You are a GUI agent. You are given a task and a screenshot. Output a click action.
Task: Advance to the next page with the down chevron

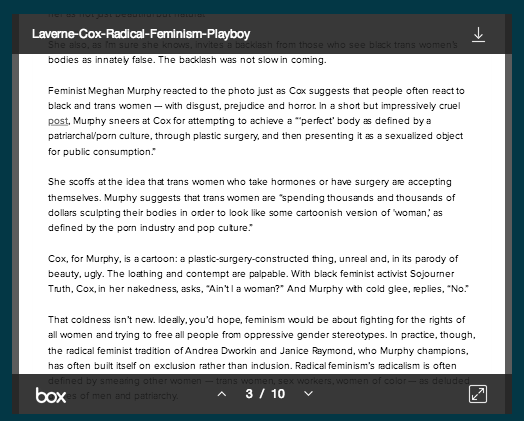coord(308,394)
